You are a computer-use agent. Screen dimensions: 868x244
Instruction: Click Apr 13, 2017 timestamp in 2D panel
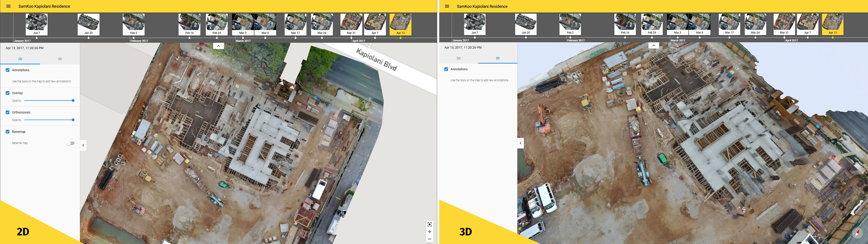click(x=25, y=48)
